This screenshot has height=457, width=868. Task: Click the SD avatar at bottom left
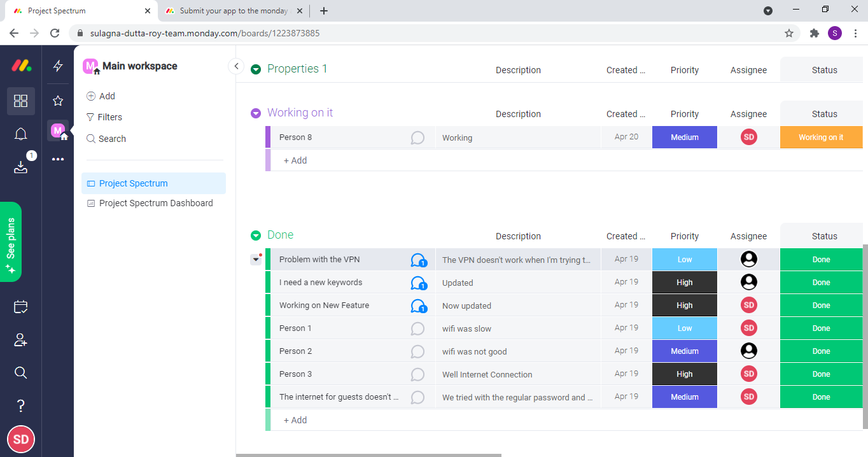click(20, 439)
